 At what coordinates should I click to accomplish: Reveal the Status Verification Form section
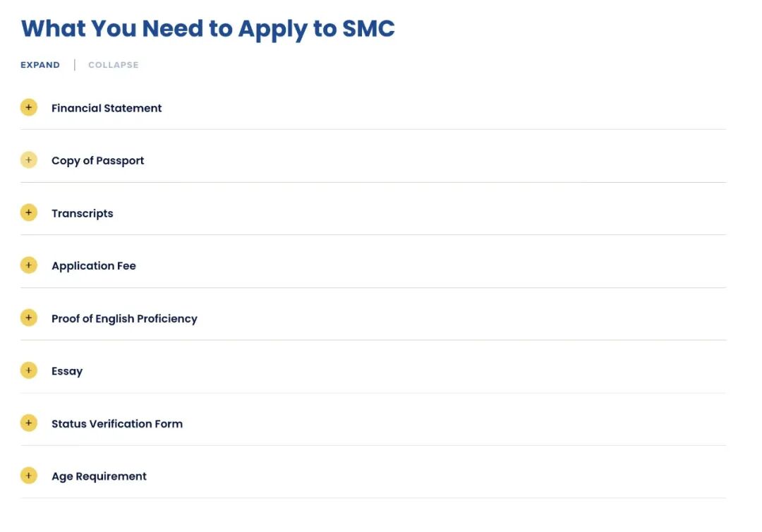click(x=116, y=424)
